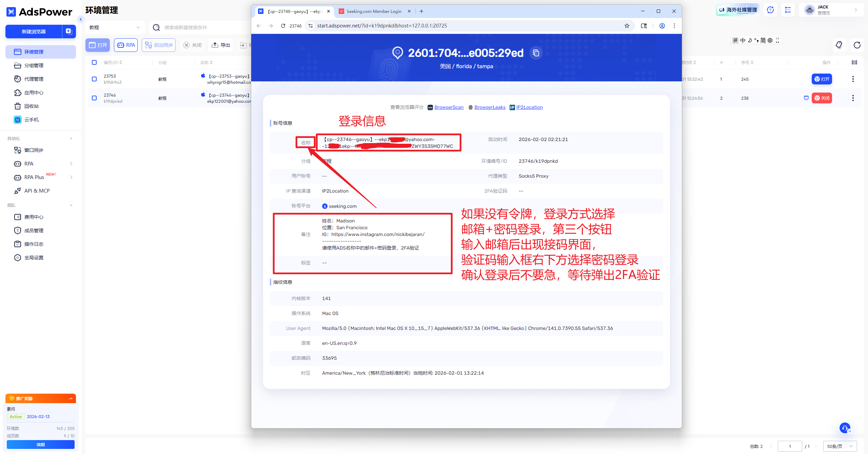Open 代理管理 in the sidebar
The height and width of the screenshot is (454, 868).
34,79
